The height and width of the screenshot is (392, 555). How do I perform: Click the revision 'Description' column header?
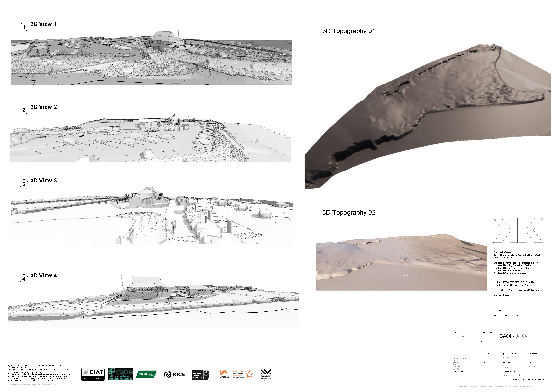pyautogui.click(x=521, y=316)
